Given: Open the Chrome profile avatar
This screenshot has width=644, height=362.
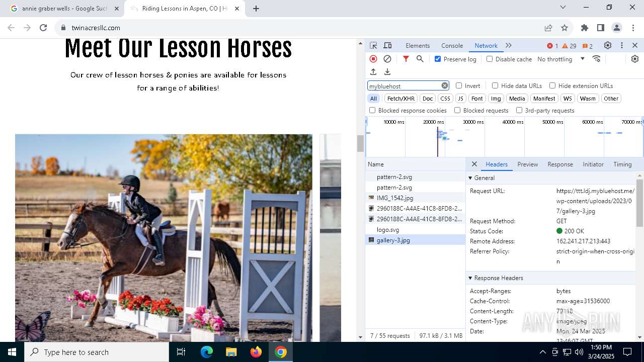Looking at the screenshot, I should (617, 28).
